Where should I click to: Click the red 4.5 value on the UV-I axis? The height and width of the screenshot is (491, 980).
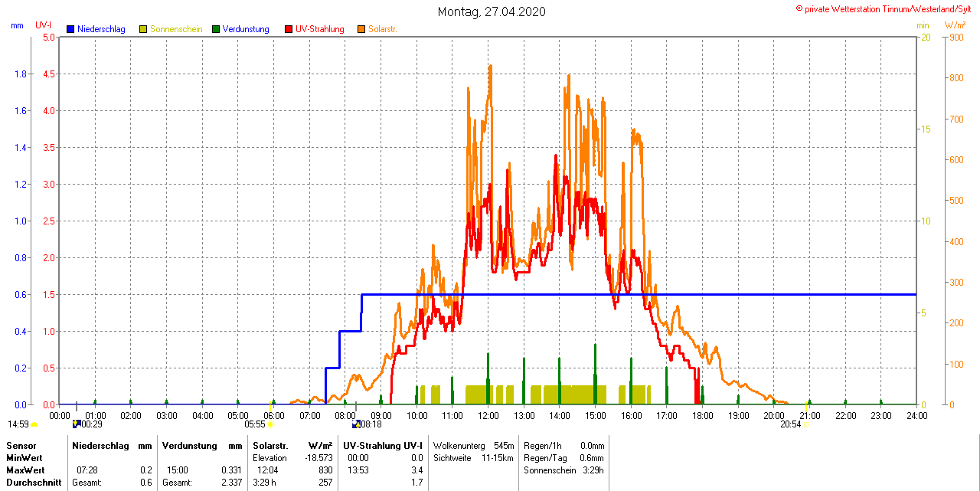49,74
